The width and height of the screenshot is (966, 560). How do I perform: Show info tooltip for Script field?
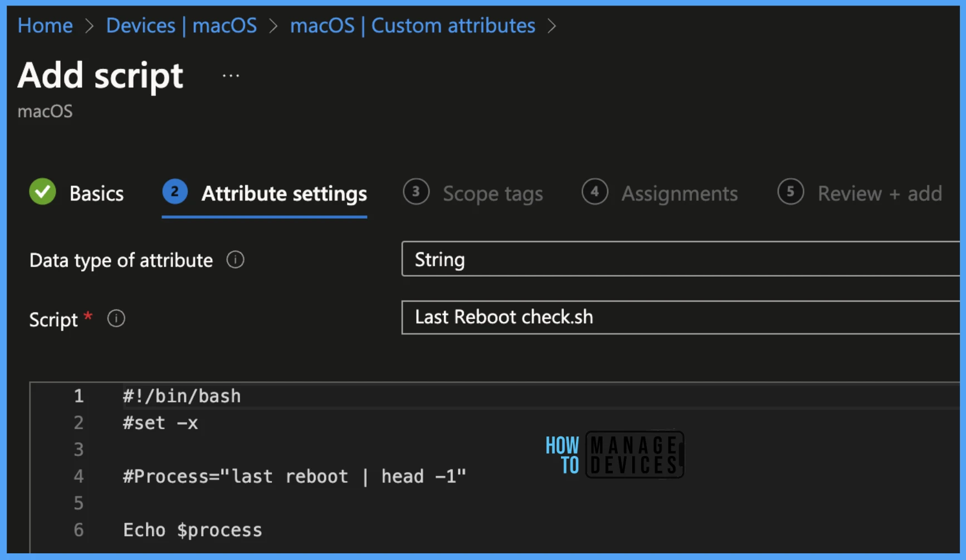[x=116, y=318]
